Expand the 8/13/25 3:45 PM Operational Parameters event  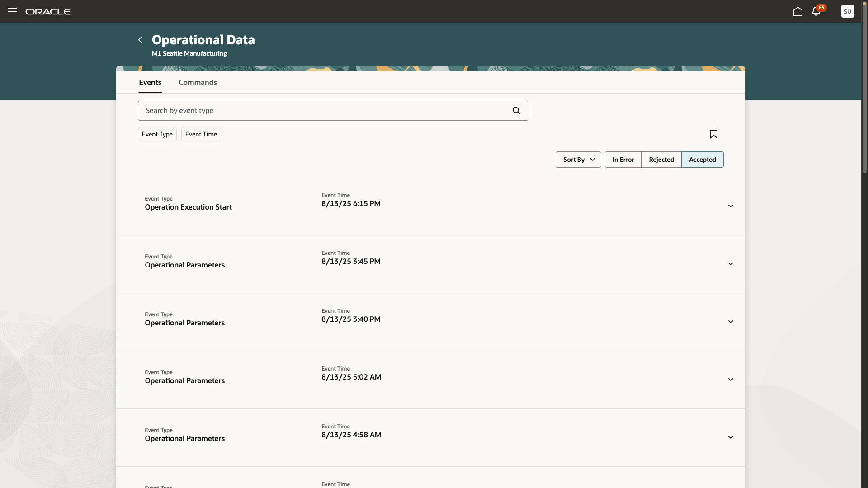(731, 263)
